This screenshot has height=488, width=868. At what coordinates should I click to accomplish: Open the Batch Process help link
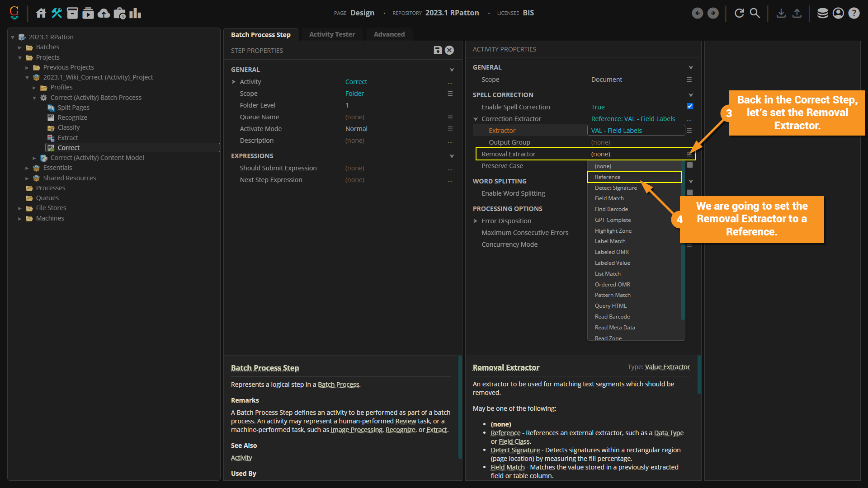pos(338,385)
